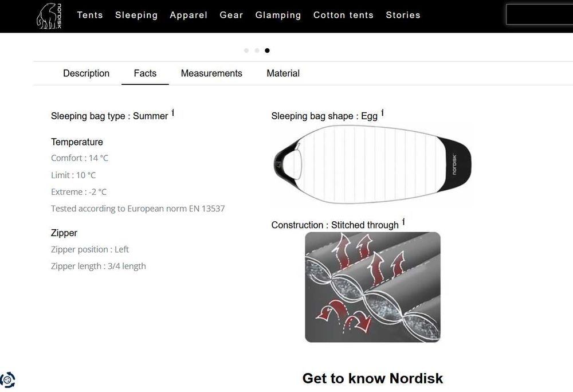Switch to the Measurements tab

pyautogui.click(x=211, y=73)
